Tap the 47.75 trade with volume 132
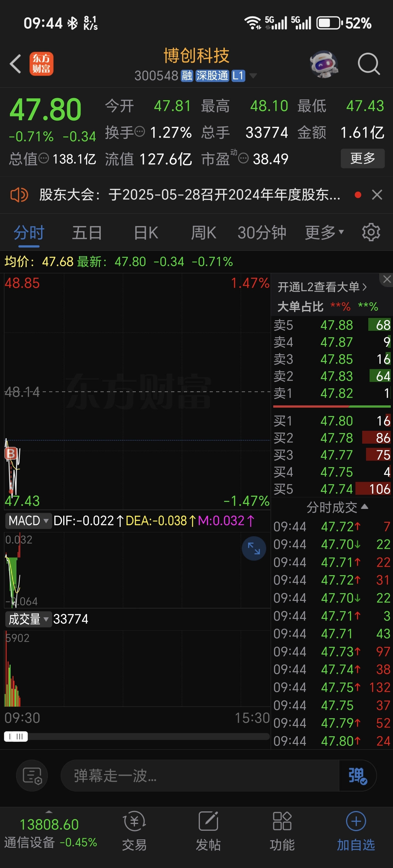Image resolution: width=393 pixels, height=868 pixels. click(x=332, y=687)
